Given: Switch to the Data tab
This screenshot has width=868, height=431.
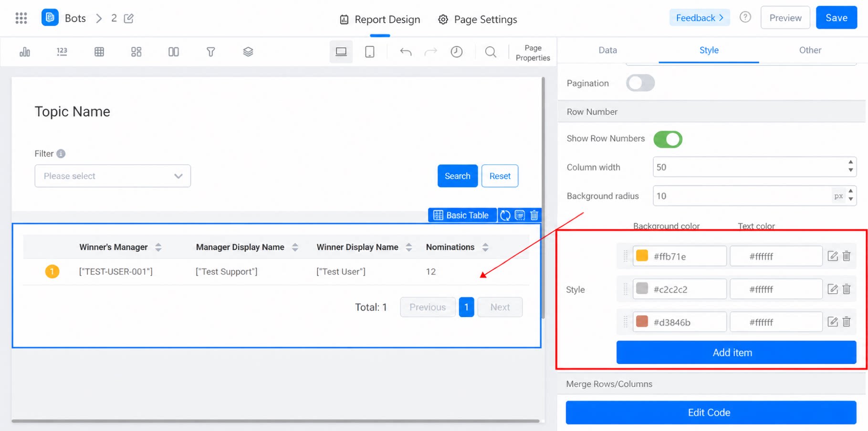Looking at the screenshot, I should [607, 50].
